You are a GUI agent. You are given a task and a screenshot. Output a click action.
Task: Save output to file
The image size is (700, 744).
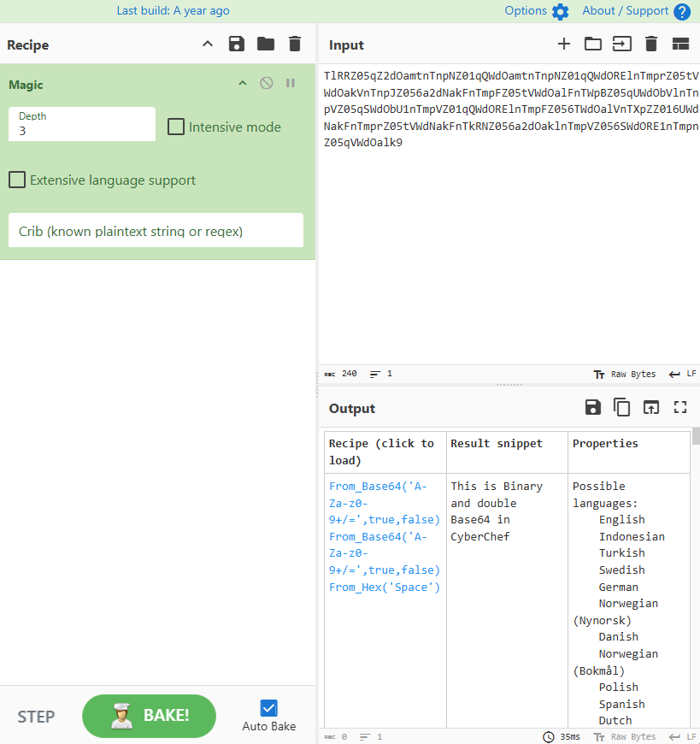592,408
